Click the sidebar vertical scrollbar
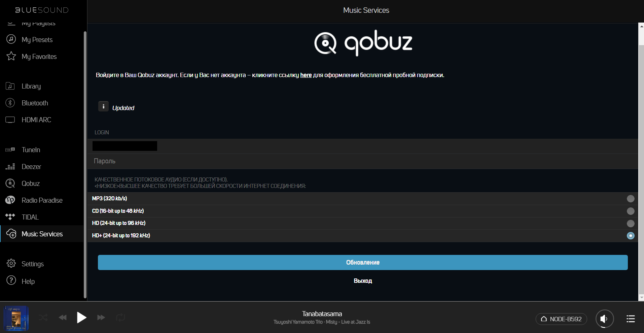The image size is (644, 333). coord(85,165)
